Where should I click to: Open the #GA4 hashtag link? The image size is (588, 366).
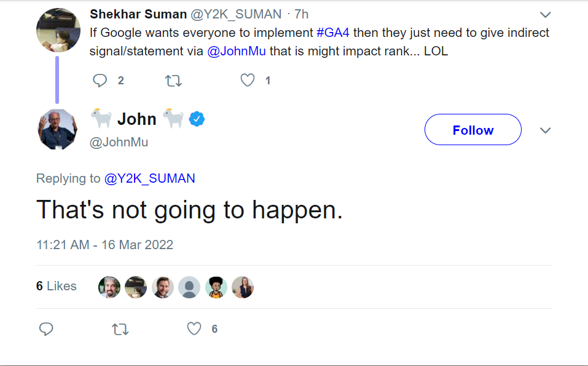(332, 33)
